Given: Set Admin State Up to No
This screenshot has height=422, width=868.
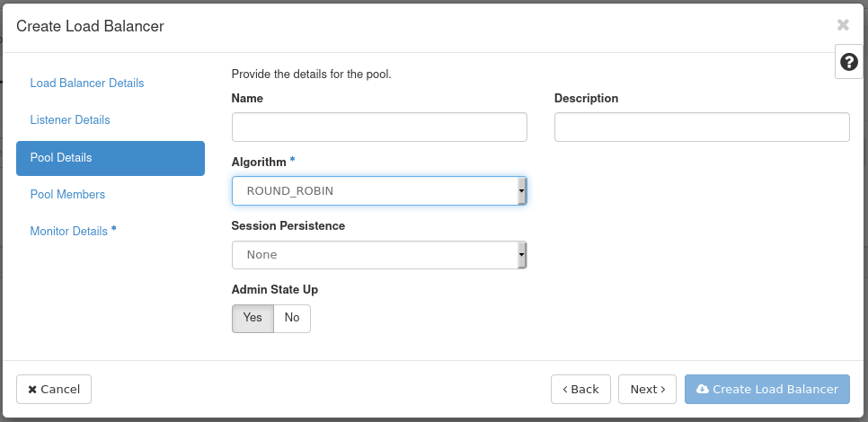Looking at the screenshot, I should tap(292, 318).
